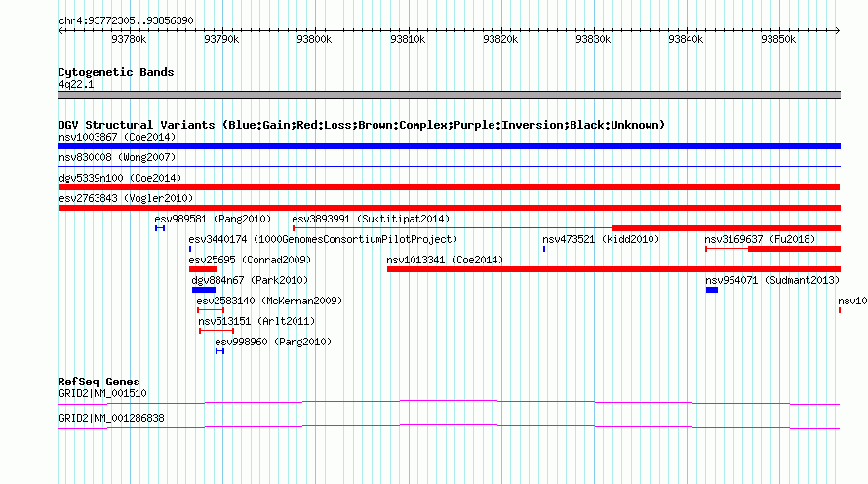Click the nsv964071 (Sudmant2013) label
This screenshot has height=484, width=868.
point(772,280)
